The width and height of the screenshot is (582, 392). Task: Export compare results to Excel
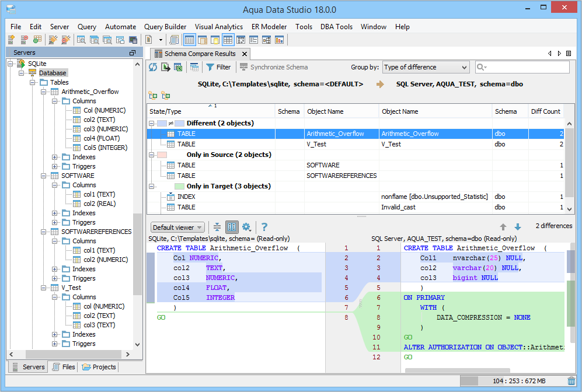click(178, 67)
